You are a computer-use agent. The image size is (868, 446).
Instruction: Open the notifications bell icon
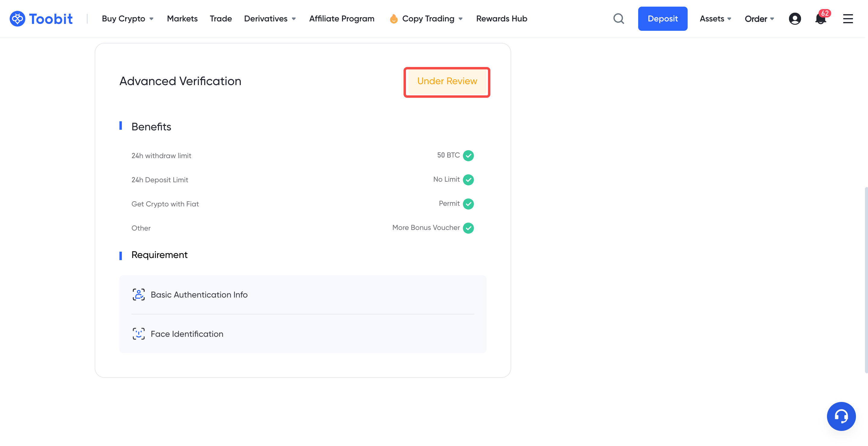tap(820, 19)
